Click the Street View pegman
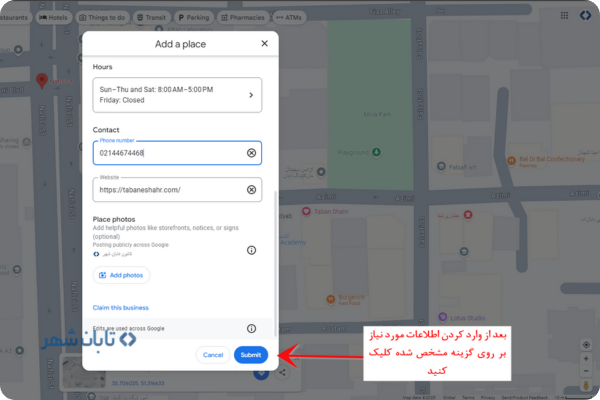 (x=586, y=385)
